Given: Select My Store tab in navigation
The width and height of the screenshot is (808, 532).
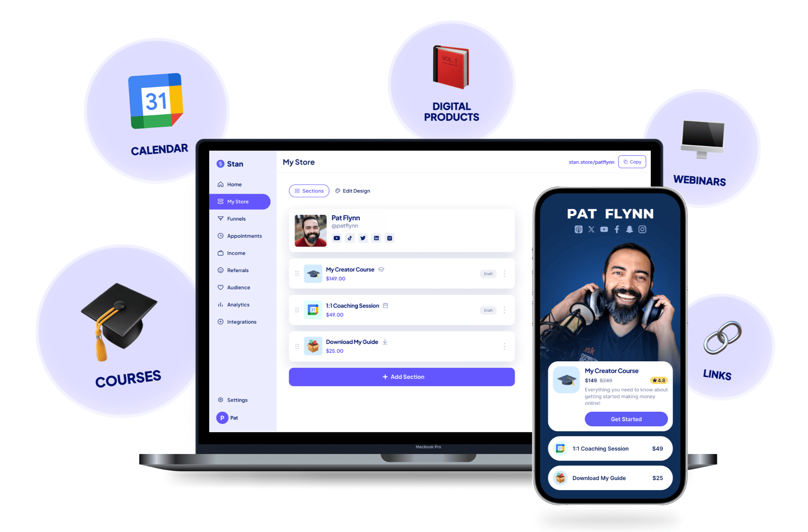Looking at the screenshot, I should 236,201.
